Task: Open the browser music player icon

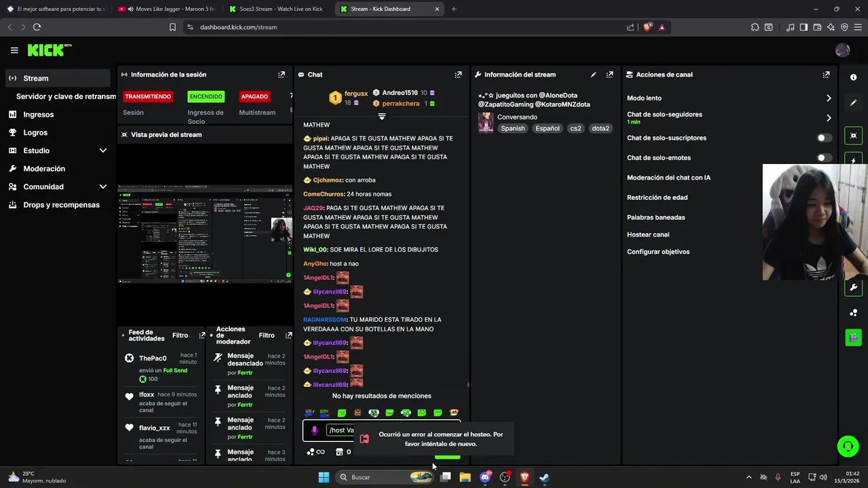Action: coord(790,27)
